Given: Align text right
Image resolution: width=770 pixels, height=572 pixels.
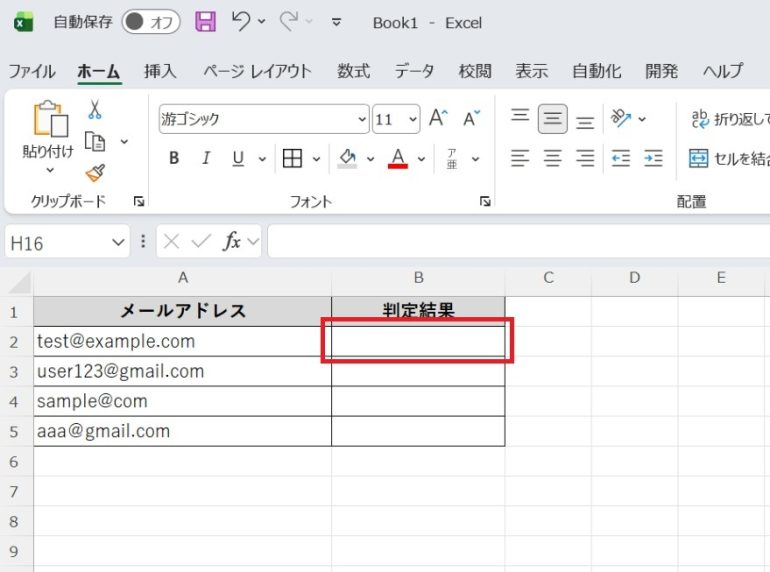Looking at the screenshot, I should 585,158.
